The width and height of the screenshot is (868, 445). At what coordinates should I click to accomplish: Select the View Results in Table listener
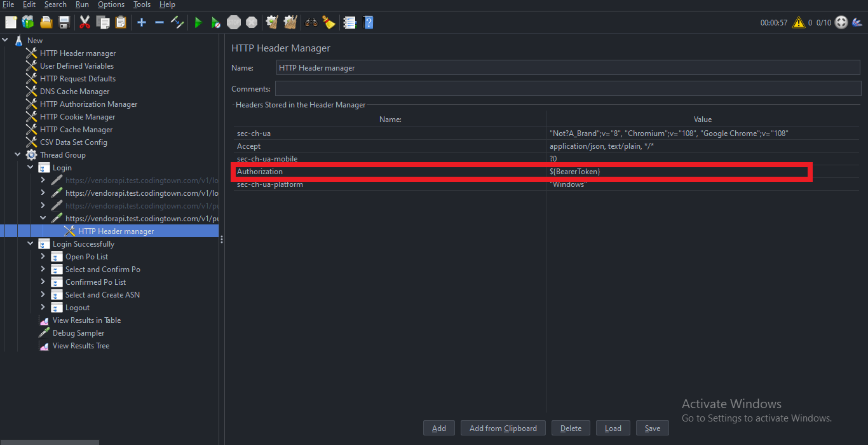(x=86, y=320)
